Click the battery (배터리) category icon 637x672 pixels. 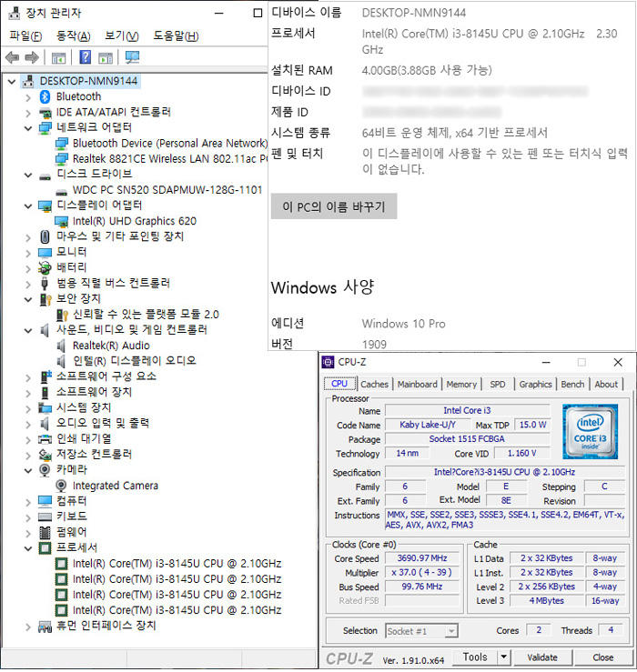(x=45, y=268)
